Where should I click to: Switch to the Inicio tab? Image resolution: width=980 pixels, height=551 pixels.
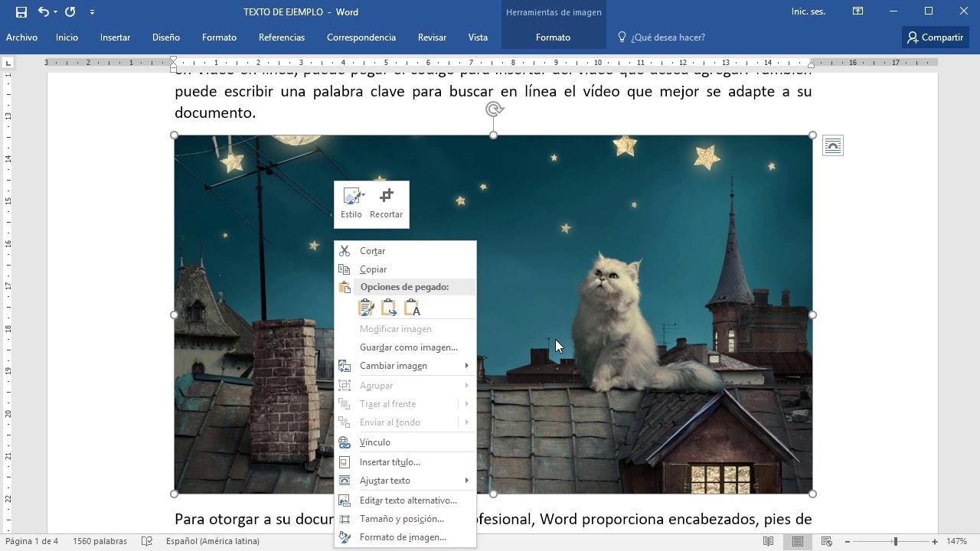coord(67,37)
